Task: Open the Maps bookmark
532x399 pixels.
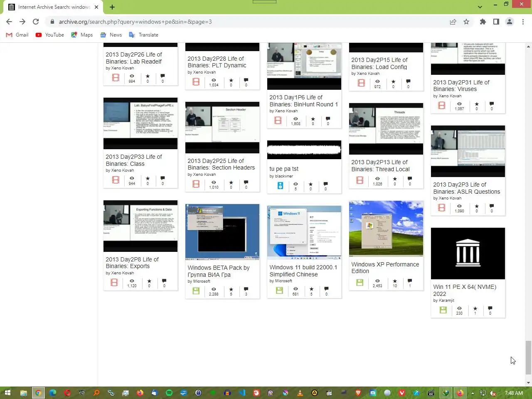Action: [x=82, y=35]
